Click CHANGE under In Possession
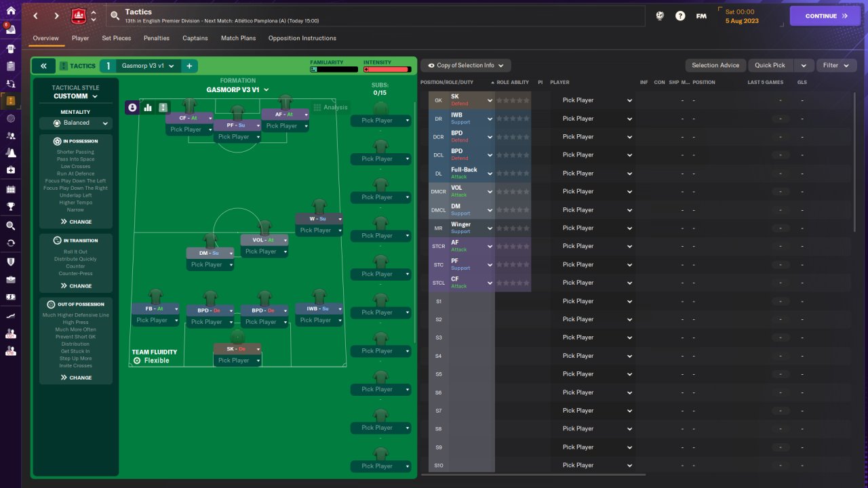 pos(76,222)
